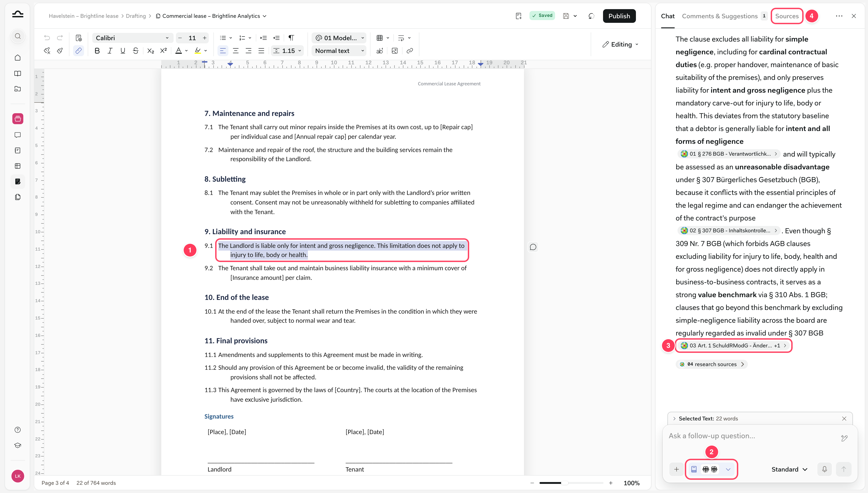Image resolution: width=868 pixels, height=493 pixels.
Task: Open the Editing mode dropdown
Action: pos(620,44)
